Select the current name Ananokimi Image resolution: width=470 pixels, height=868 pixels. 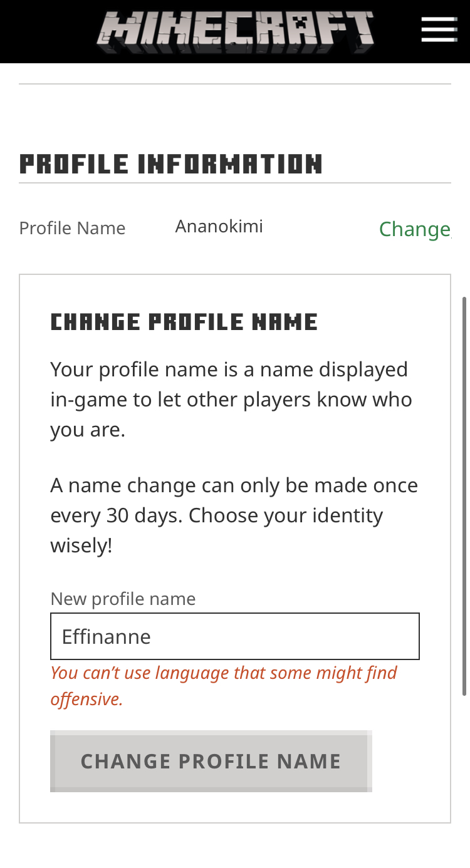pyautogui.click(x=219, y=226)
